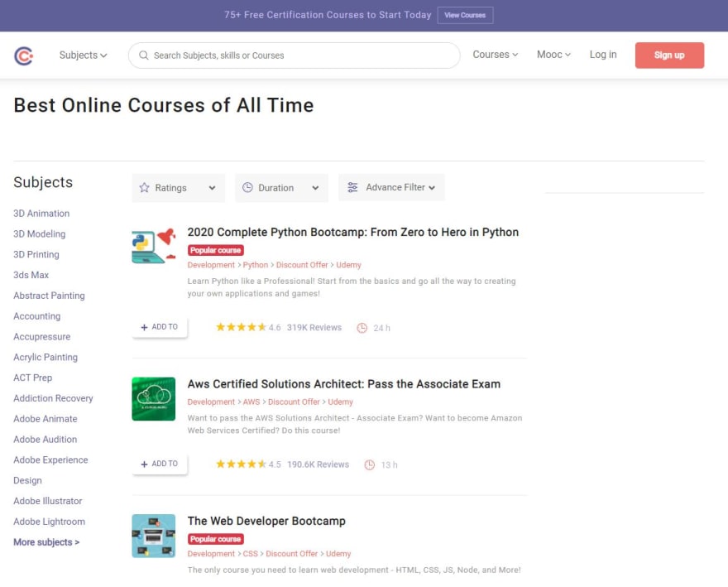Click the star rating of Python Bootcamp

(241, 327)
